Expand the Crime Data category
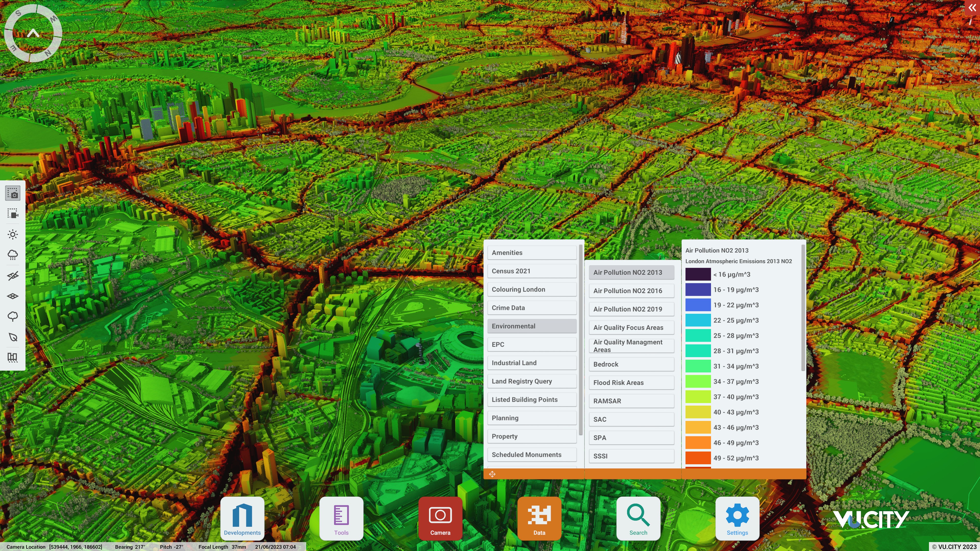This screenshot has width=980, height=551. tap(531, 308)
